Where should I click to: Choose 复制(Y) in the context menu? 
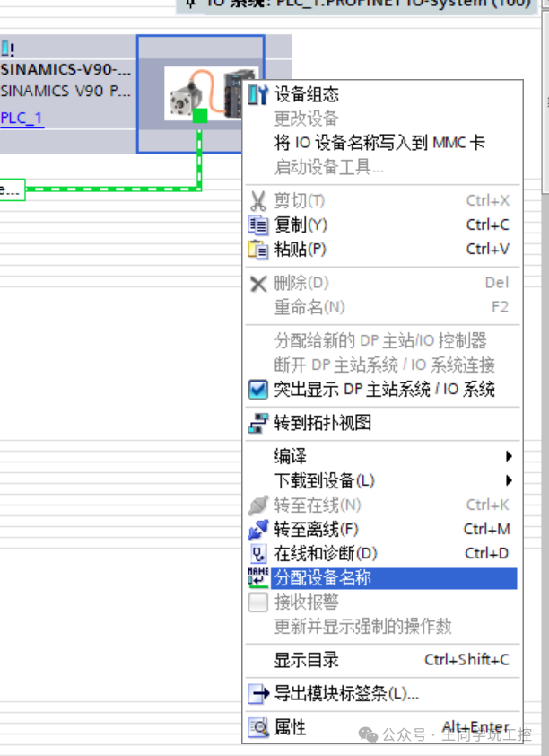coord(382,225)
